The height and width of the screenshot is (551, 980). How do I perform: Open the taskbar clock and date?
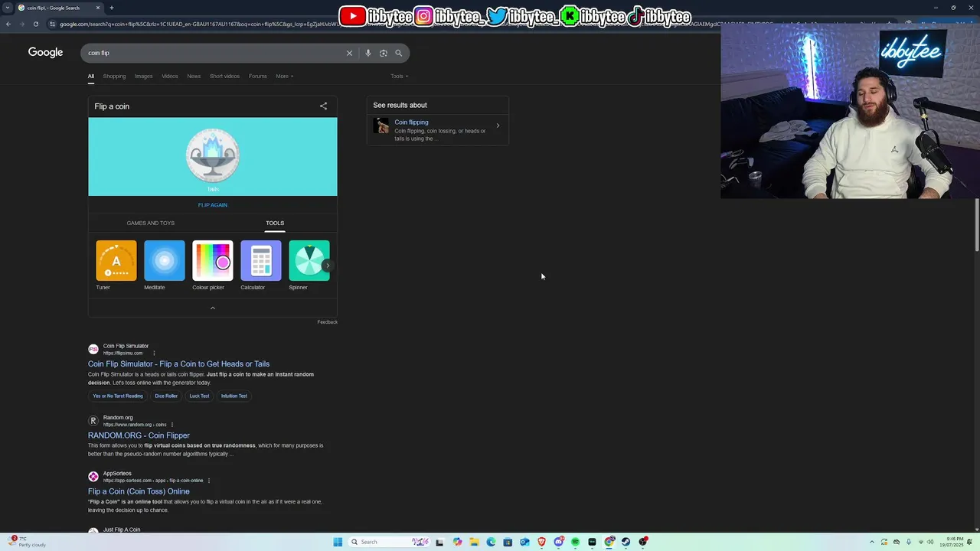point(950,542)
